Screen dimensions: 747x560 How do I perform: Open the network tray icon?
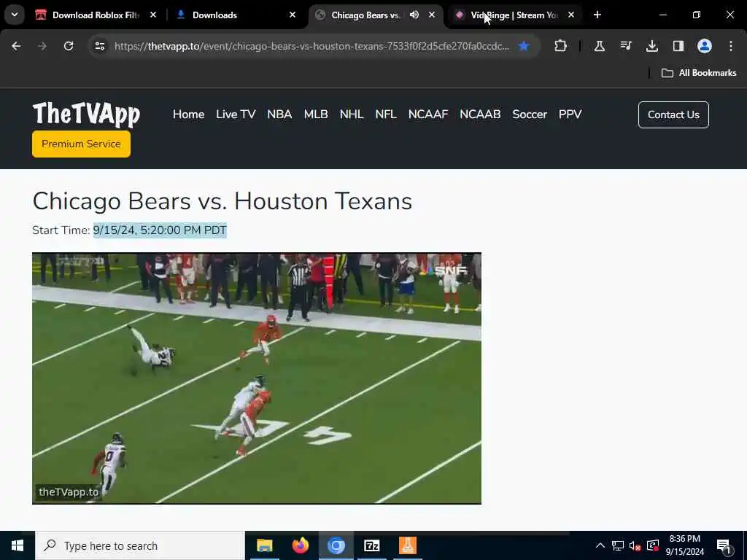pos(617,545)
